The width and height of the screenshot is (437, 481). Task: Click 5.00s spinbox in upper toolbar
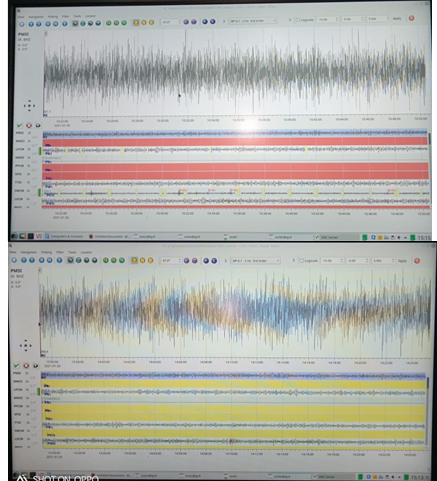378,19
